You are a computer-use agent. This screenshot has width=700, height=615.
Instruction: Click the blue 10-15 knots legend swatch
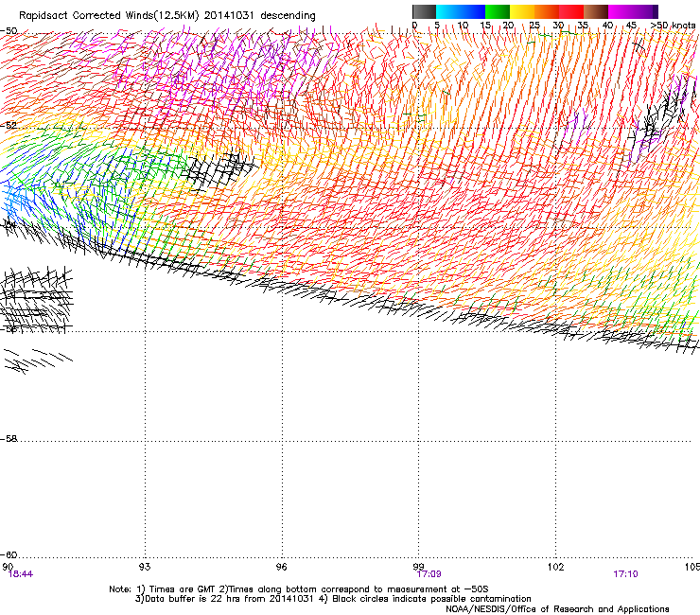pyautogui.click(x=473, y=11)
